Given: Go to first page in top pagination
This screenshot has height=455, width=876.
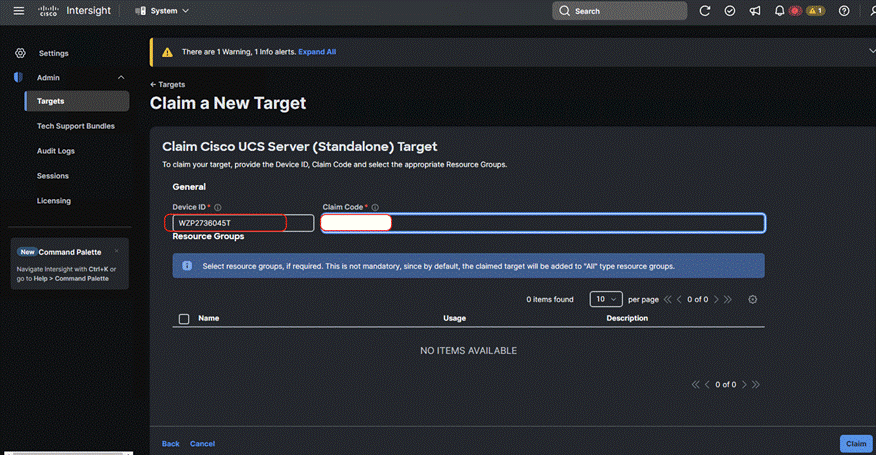Looking at the screenshot, I should [667, 300].
